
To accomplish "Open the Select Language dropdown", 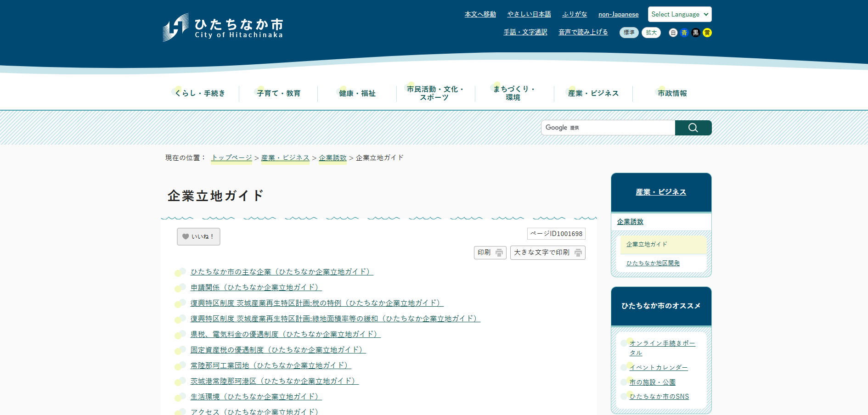I will [680, 14].
